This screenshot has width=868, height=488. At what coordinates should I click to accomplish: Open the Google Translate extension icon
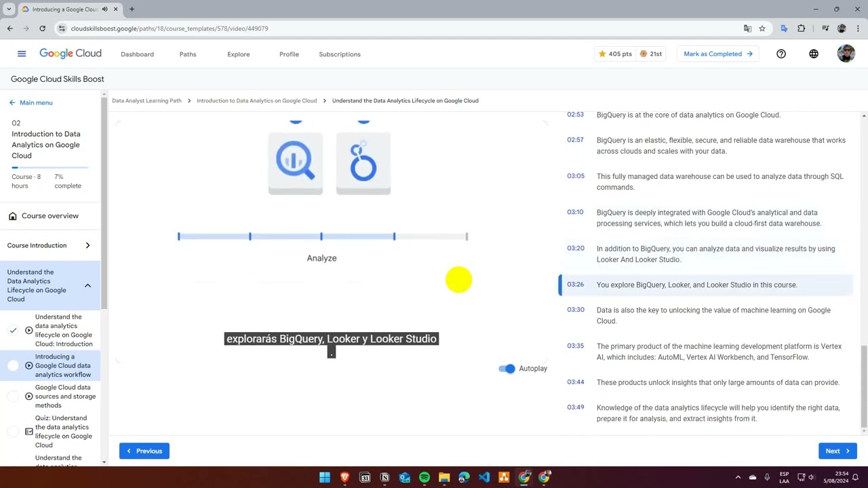click(785, 28)
